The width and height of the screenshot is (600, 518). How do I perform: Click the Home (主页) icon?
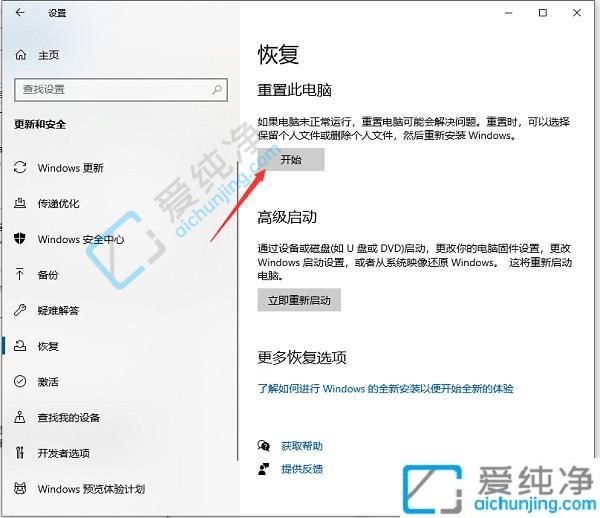click(x=21, y=55)
